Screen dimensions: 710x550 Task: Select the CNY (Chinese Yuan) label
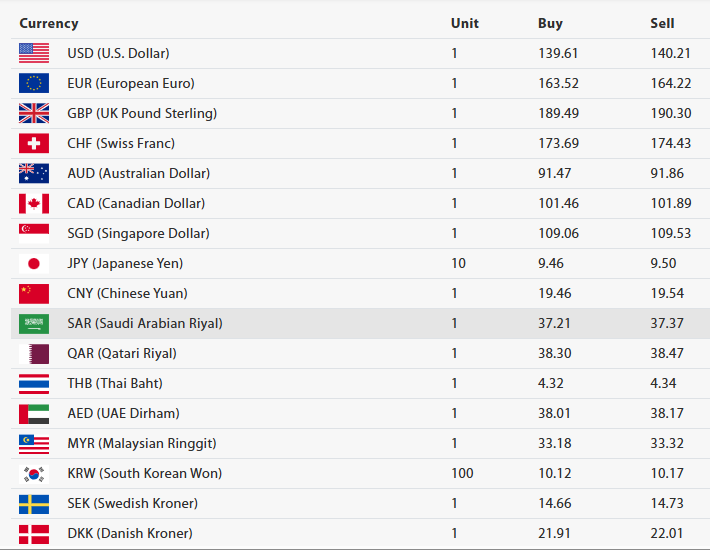(x=127, y=293)
